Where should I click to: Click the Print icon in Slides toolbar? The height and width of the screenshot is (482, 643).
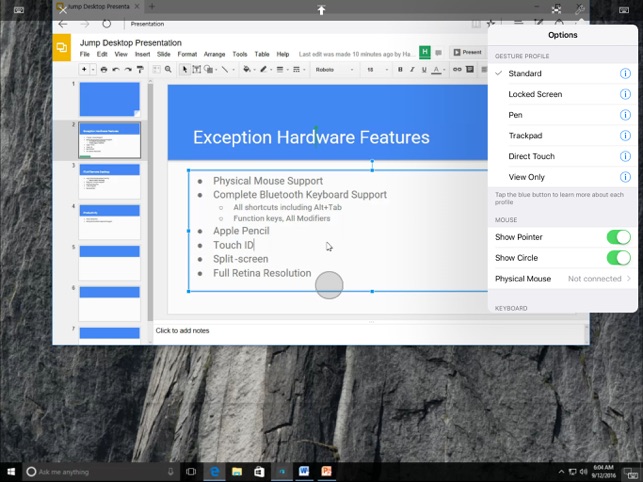103,70
